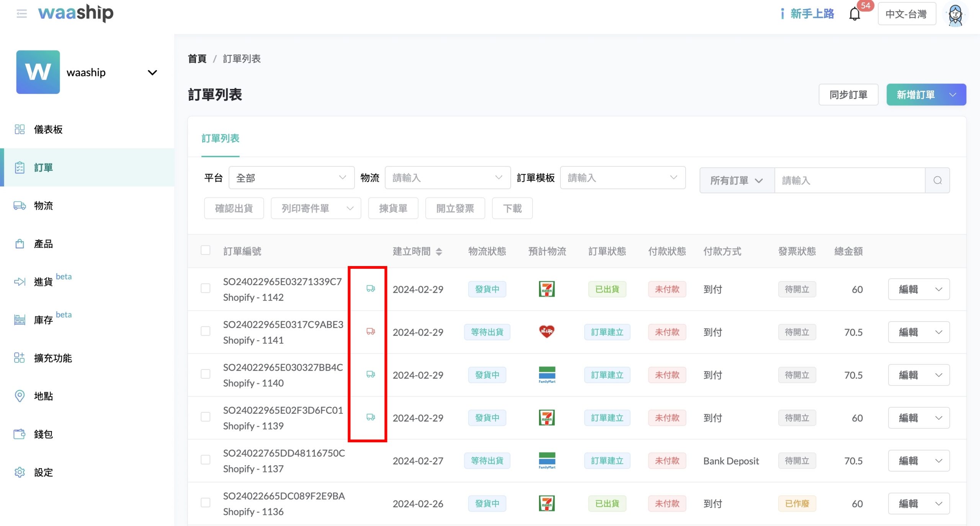This screenshot has width=980, height=526.
Task: Open 錢包 wallet in the sidebar
Action: click(x=43, y=434)
